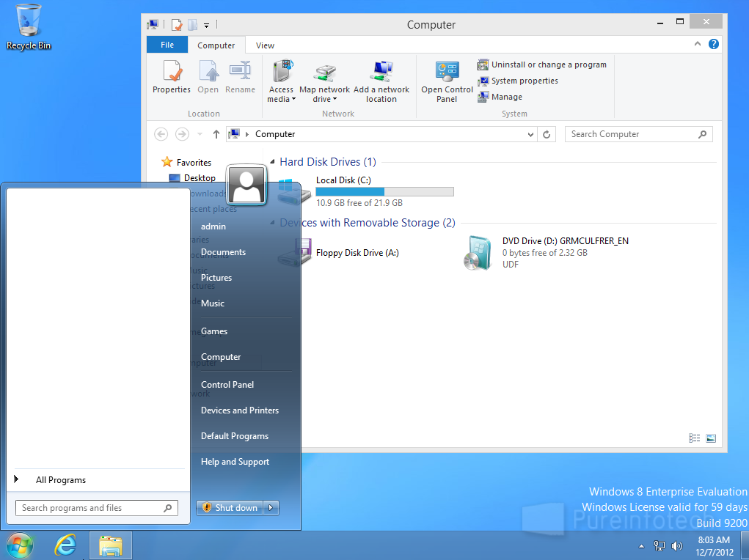Click the Start orb button

point(20,545)
